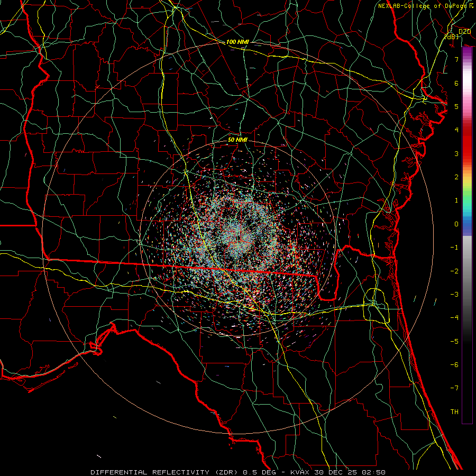Click the [dB] units label
This screenshot has height=476, width=476.
452,36
